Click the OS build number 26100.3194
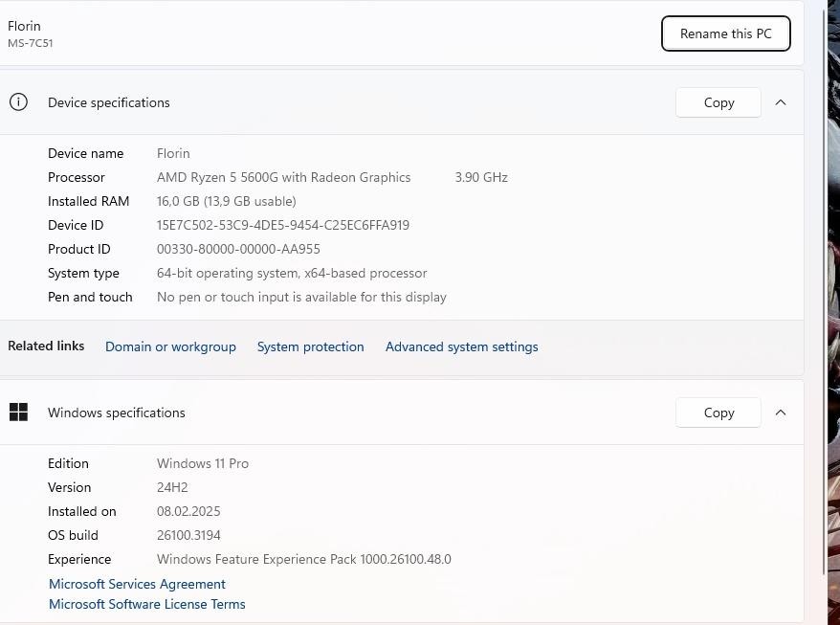The width and height of the screenshot is (840, 625). 188,535
